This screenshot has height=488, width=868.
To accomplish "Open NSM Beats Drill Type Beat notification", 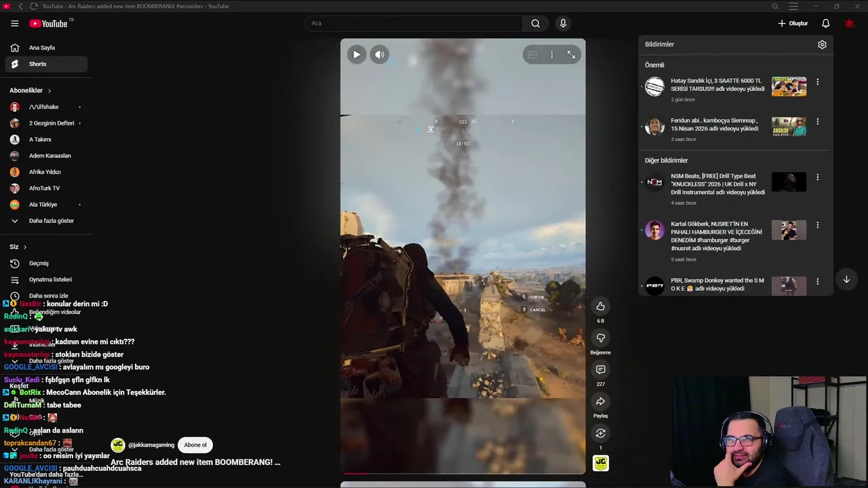I will pos(717,184).
